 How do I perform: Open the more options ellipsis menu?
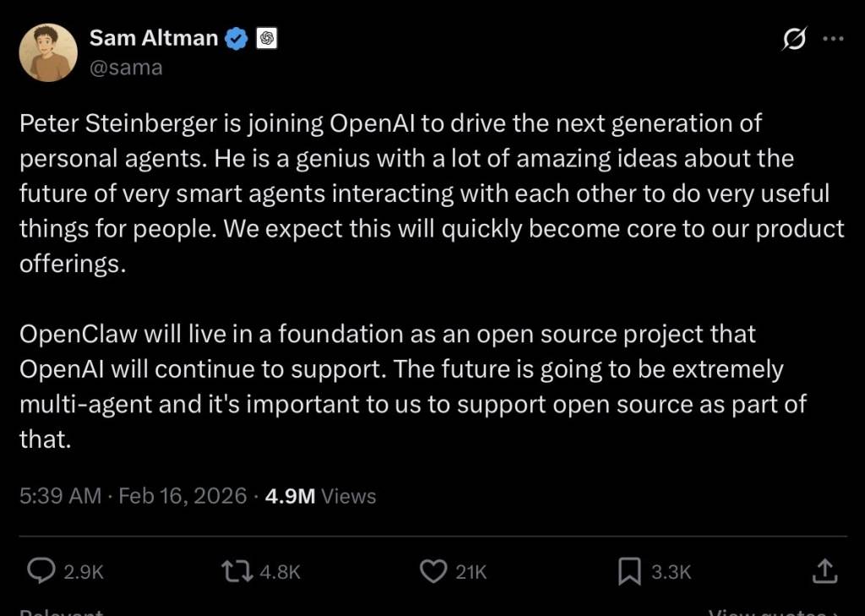tap(833, 38)
